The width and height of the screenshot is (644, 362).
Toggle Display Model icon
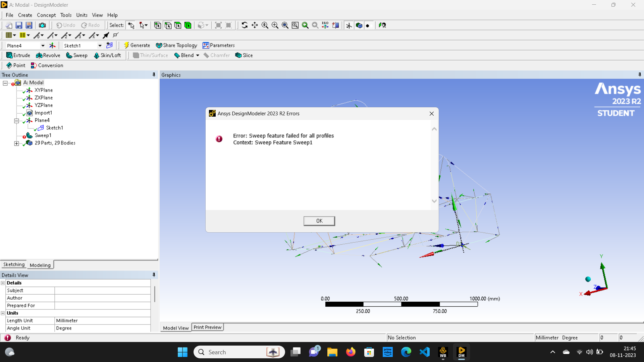[359, 25]
